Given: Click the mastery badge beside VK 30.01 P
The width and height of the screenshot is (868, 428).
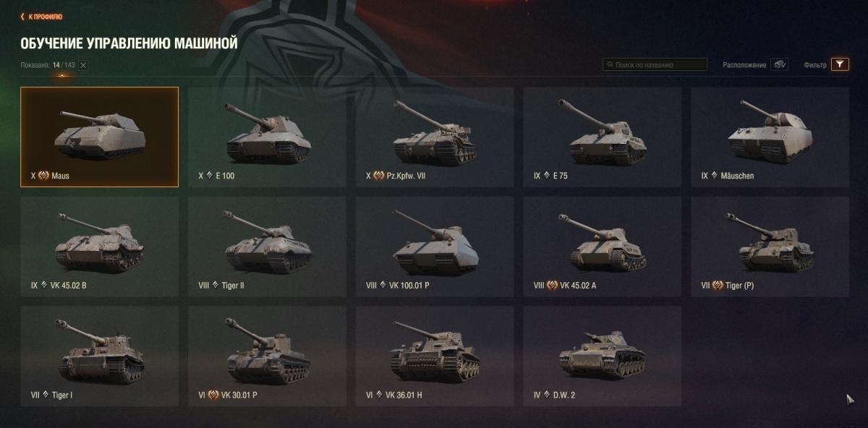Looking at the screenshot, I should 213,395.
